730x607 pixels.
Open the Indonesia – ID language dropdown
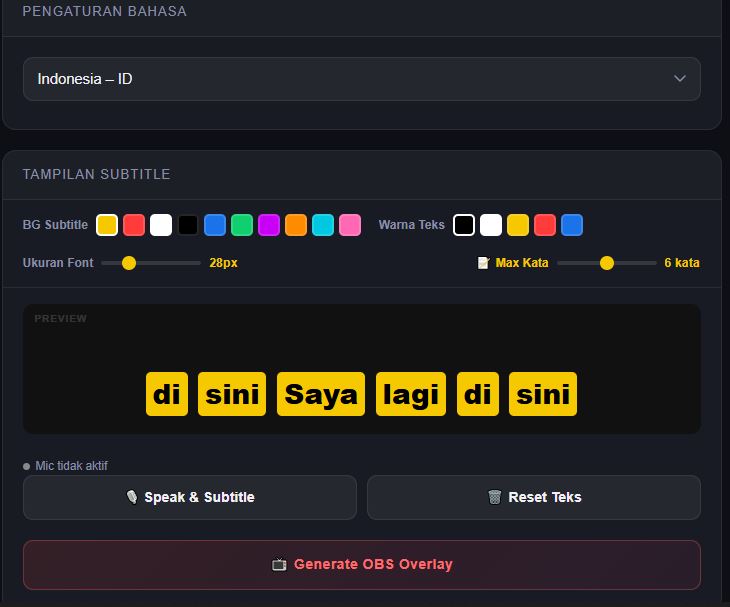coord(362,79)
